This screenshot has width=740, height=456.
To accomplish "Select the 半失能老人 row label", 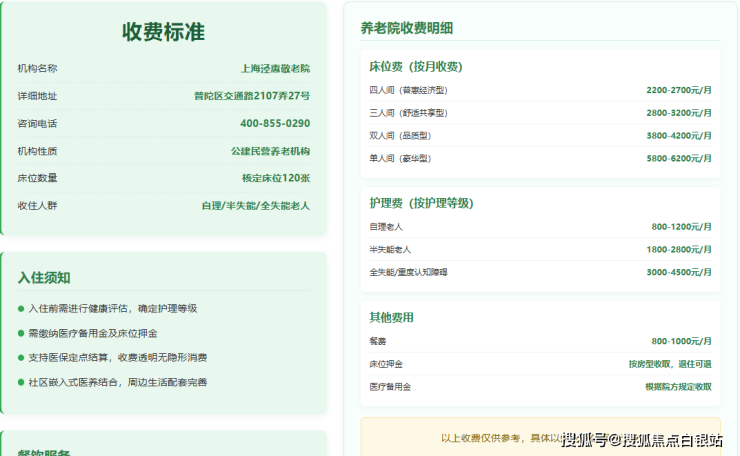I will tap(390, 250).
